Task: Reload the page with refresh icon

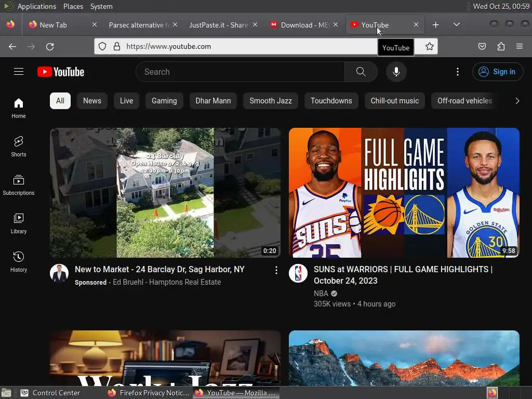Action: 50,46
